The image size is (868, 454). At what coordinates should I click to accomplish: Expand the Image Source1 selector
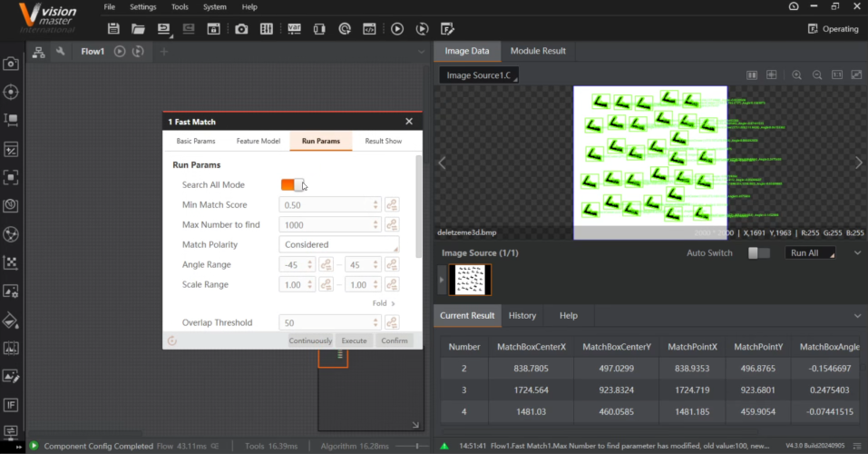click(479, 75)
